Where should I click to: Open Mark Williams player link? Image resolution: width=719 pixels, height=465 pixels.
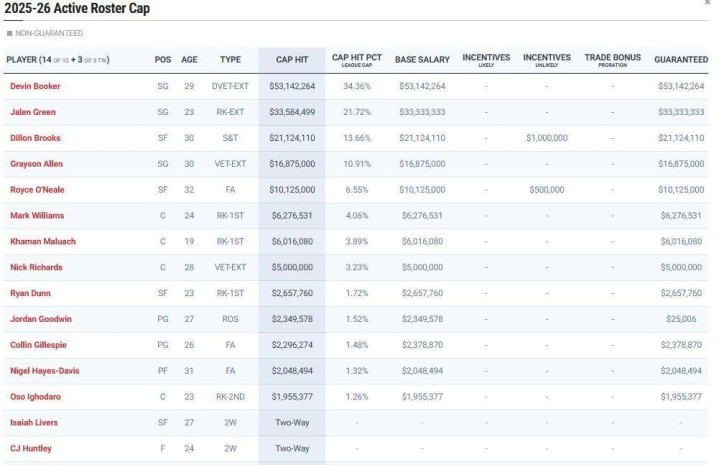tap(34, 216)
